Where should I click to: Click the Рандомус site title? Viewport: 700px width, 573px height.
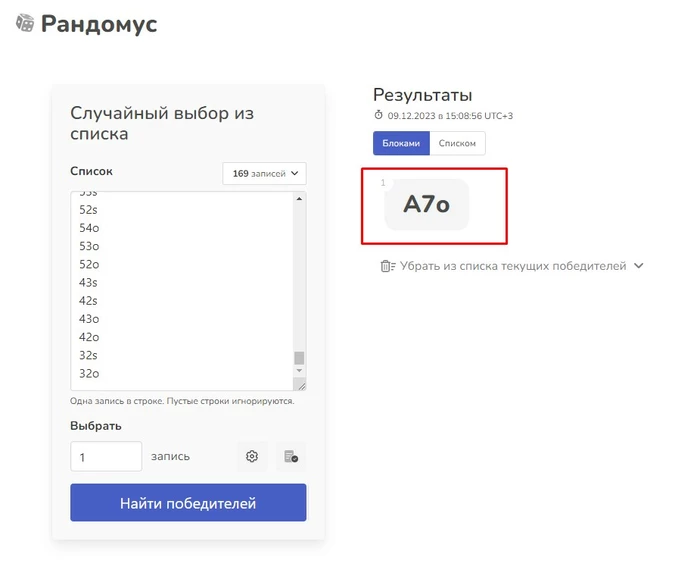point(99,24)
